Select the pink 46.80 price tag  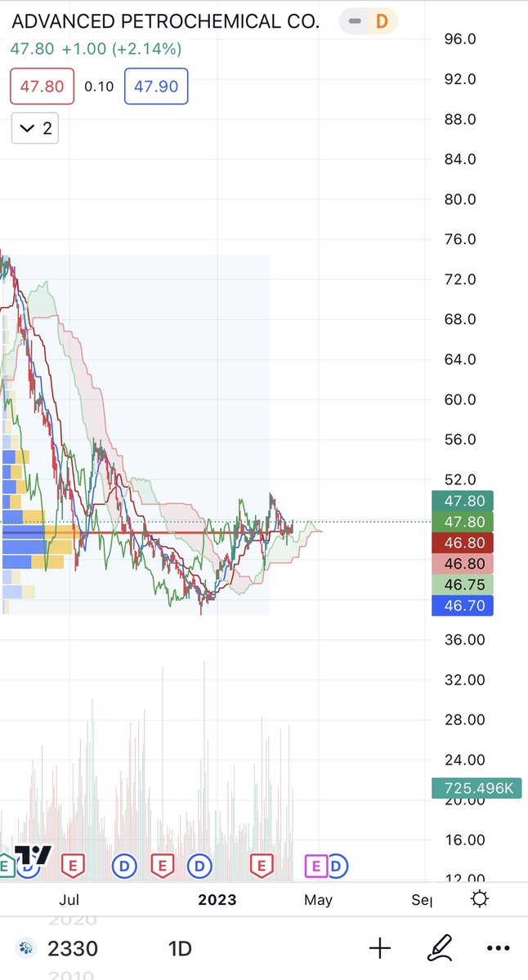(x=463, y=563)
